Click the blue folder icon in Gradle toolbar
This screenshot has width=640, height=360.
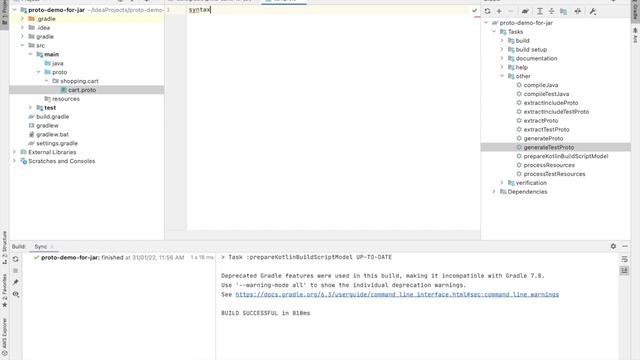(x=563, y=11)
